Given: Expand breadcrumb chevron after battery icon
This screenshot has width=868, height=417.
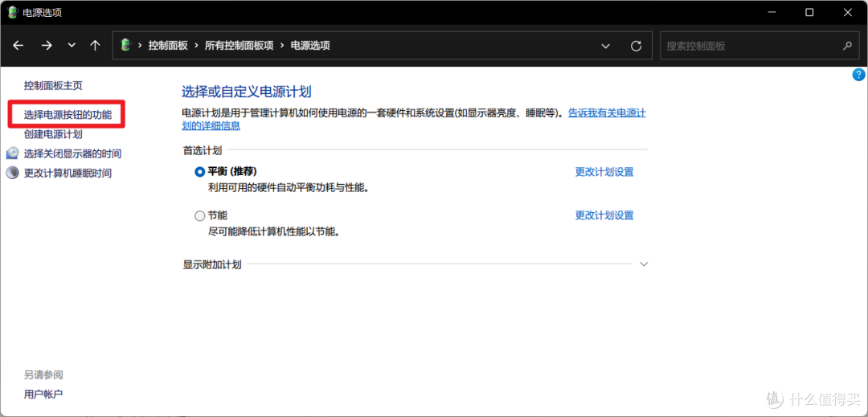Looking at the screenshot, I should click(x=140, y=46).
